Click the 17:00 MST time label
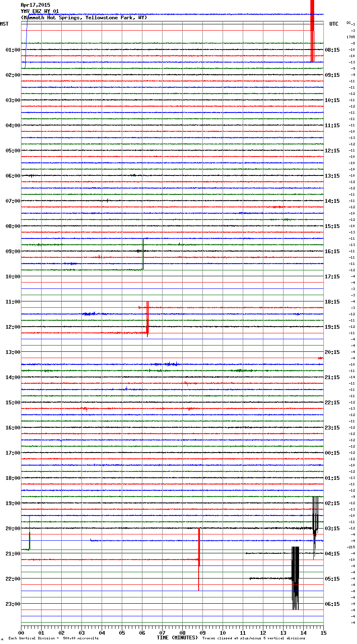The image size is (357, 644). (x=13, y=453)
